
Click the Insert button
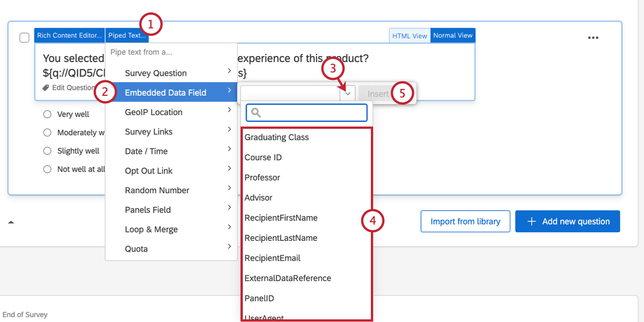tap(378, 94)
